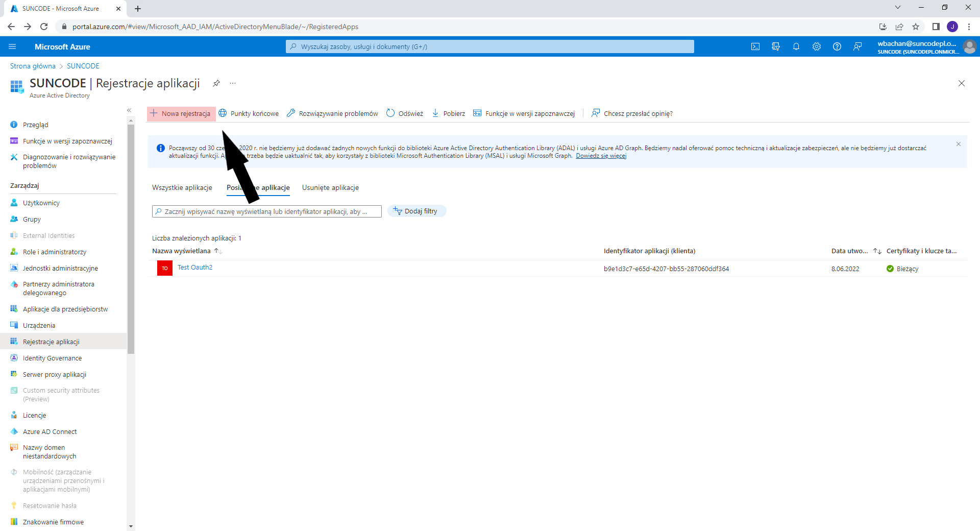Open the Dowiedz się więcej link

pos(601,156)
